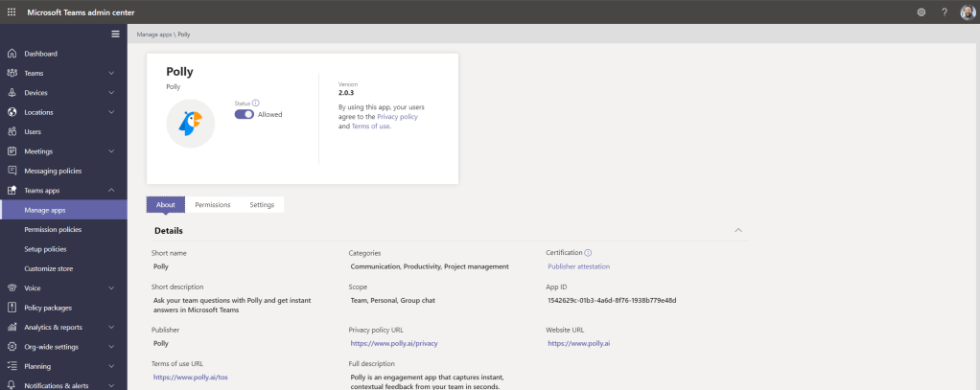This screenshot has height=390, width=980.
Task: Open the Privacy policy link
Action: [397, 116]
